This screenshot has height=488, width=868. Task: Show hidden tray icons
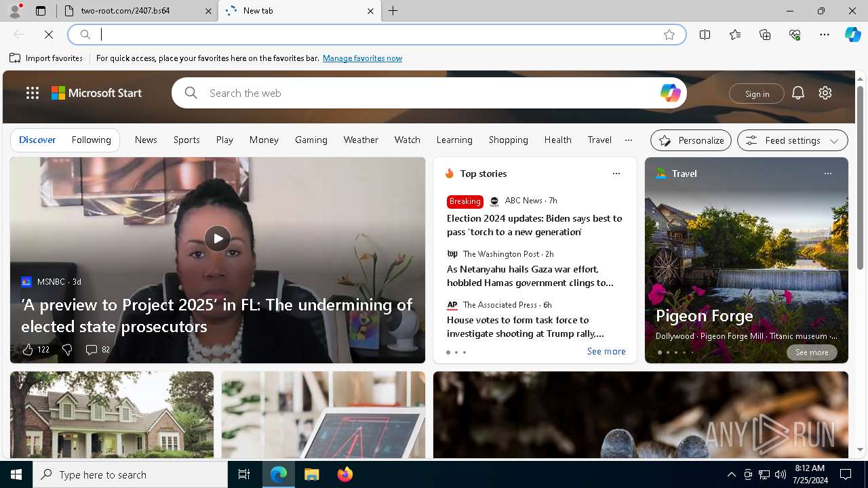[731, 474]
